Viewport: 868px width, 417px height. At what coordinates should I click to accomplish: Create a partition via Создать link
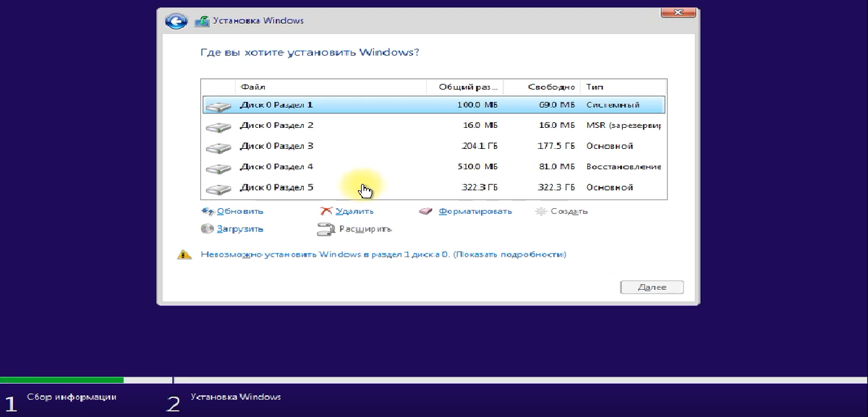pos(569,212)
